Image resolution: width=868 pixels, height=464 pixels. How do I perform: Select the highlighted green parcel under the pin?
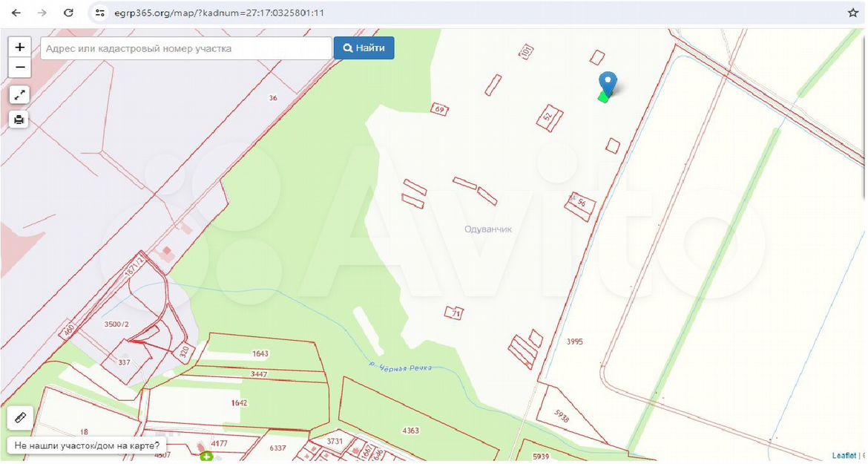(x=603, y=97)
